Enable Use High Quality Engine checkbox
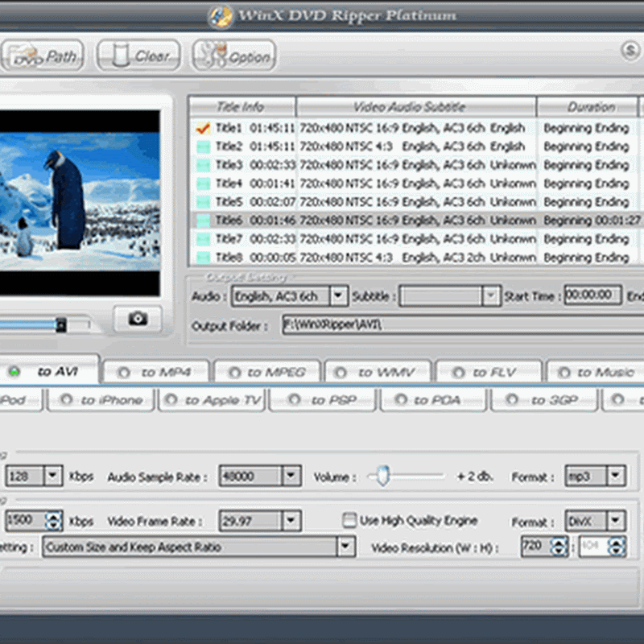 (349, 521)
